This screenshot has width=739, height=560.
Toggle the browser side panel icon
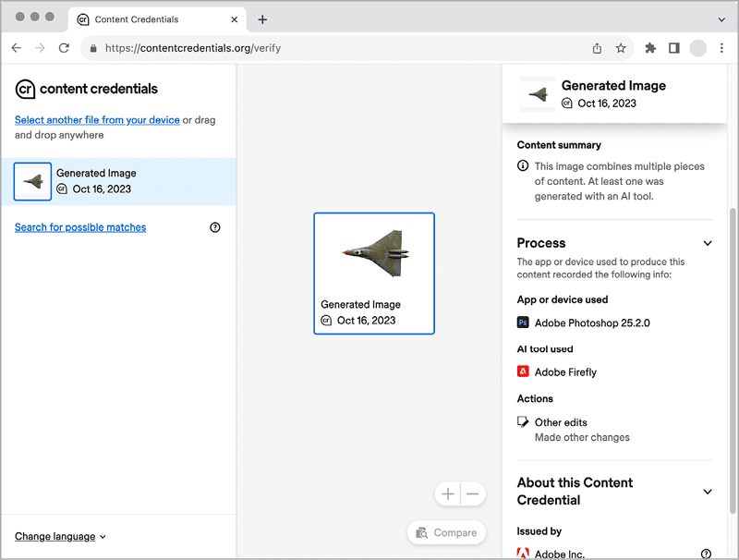coord(674,48)
